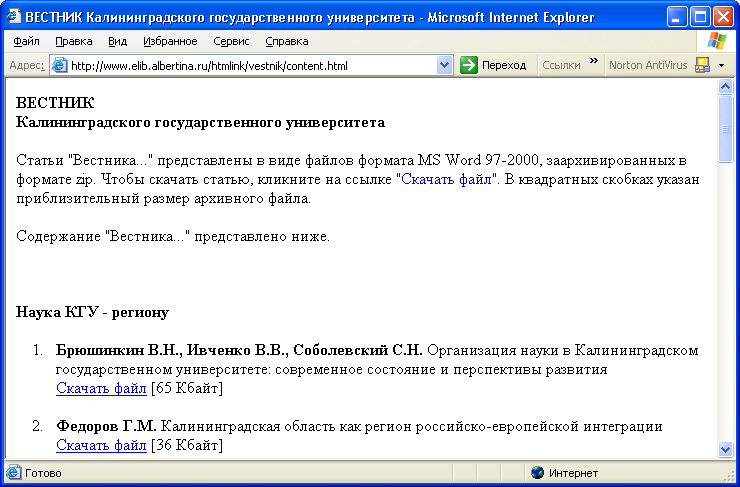Click the address bar URL field
The width and height of the screenshot is (740, 487).
click(252, 66)
